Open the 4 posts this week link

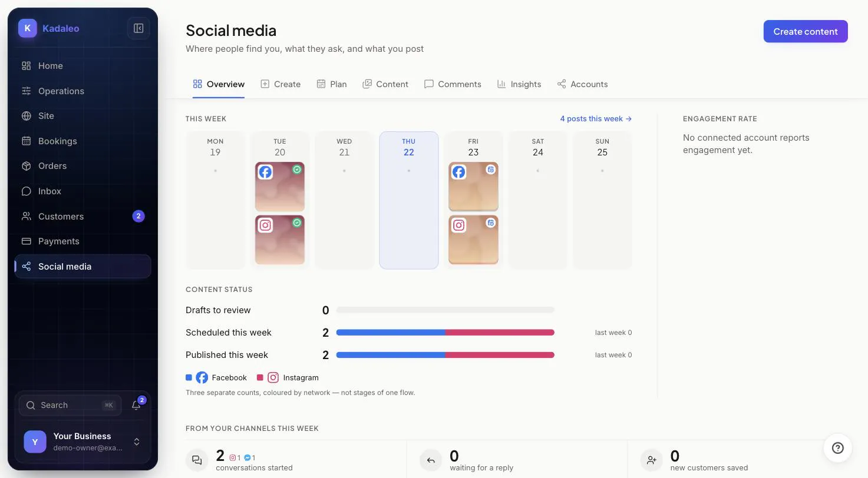(x=596, y=119)
